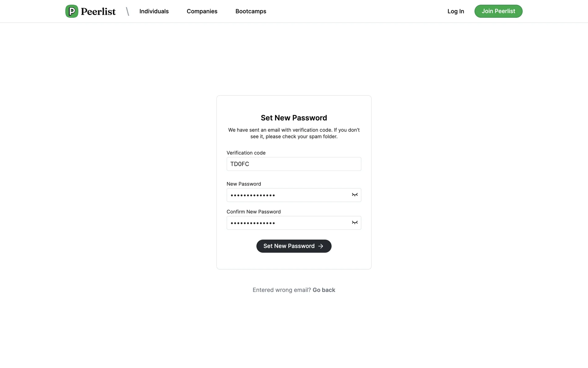Select the Bootcamps nav item
The image size is (588, 368).
(x=251, y=11)
